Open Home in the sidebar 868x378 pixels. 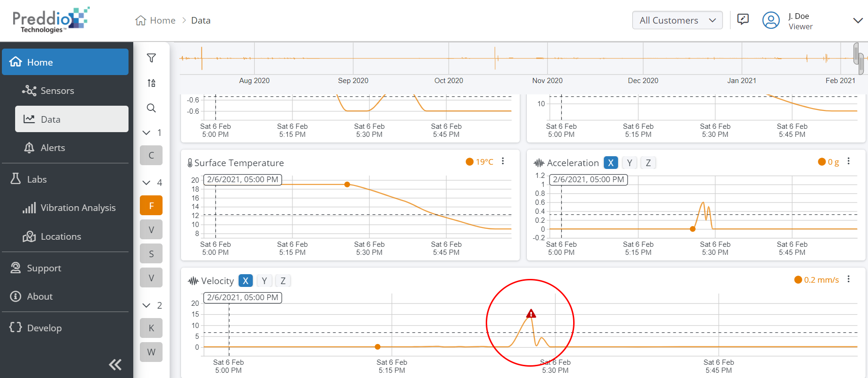pyautogui.click(x=65, y=62)
